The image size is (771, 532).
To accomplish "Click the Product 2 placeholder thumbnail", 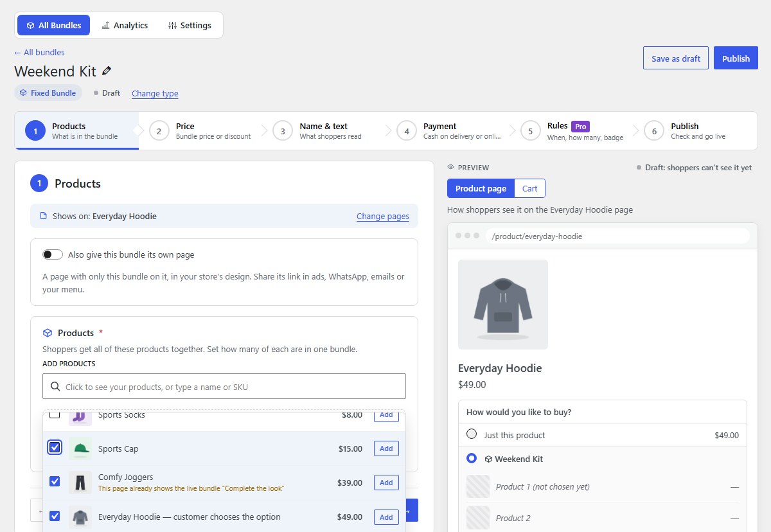I will tap(478, 518).
